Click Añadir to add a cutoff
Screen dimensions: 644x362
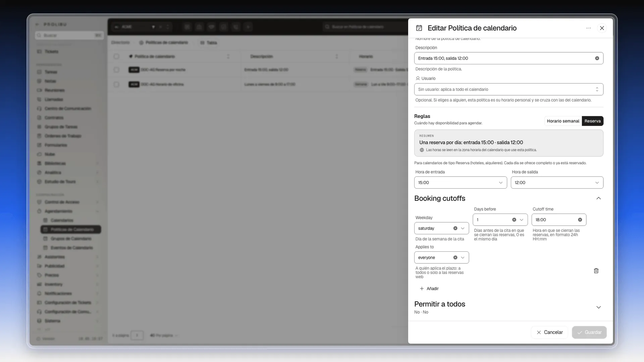429,289
